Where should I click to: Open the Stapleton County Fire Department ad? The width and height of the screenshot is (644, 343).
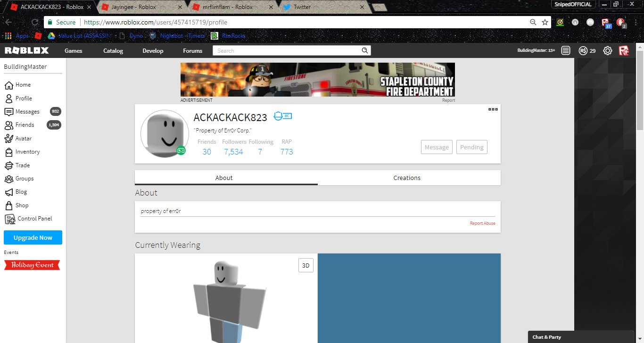point(318,80)
